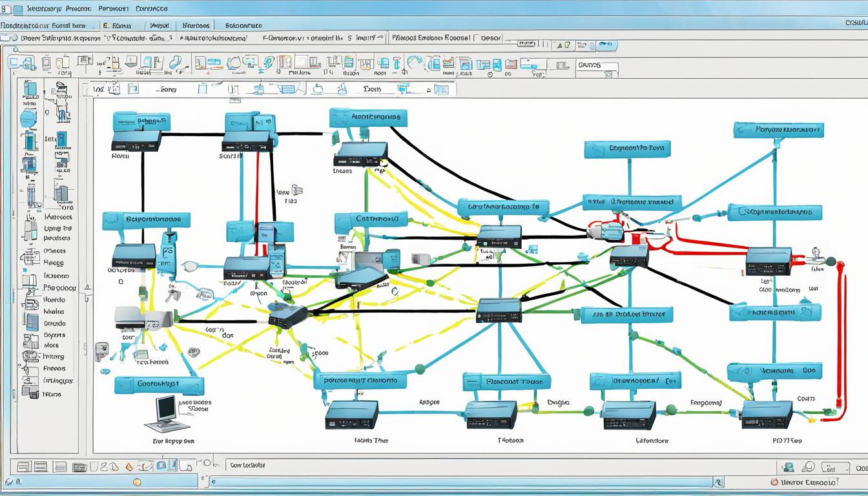Viewport: 868px width, 496px height.
Task: Select the angled router at the diagram center
Action: click(x=363, y=278)
